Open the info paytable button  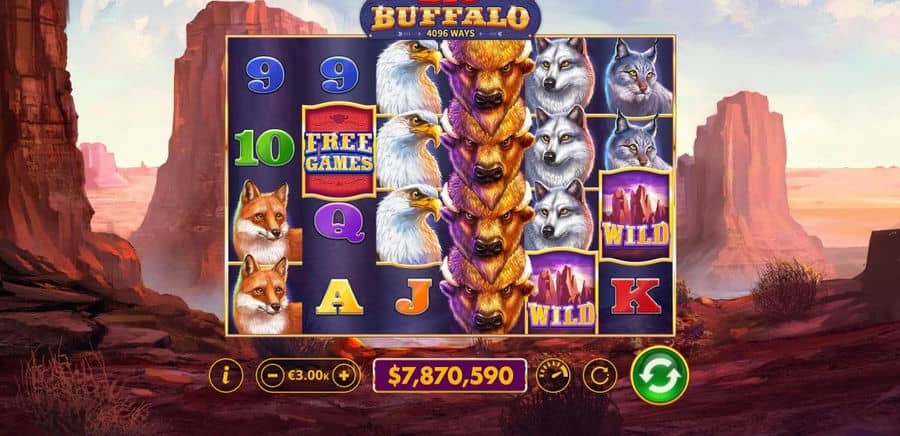pyautogui.click(x=226, y=376)
